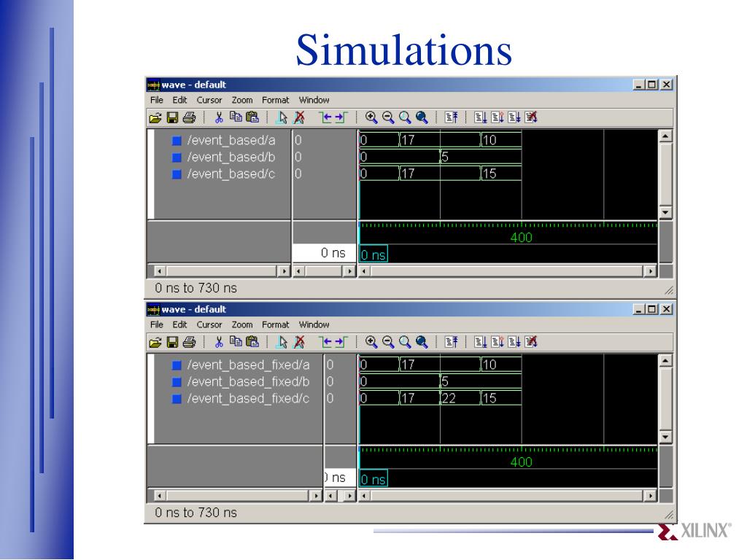The width and height of the screenshot is (747, 560).
Task: Click waveform horizontal scrollbar right arrow, event_based window
Action: 650,271
